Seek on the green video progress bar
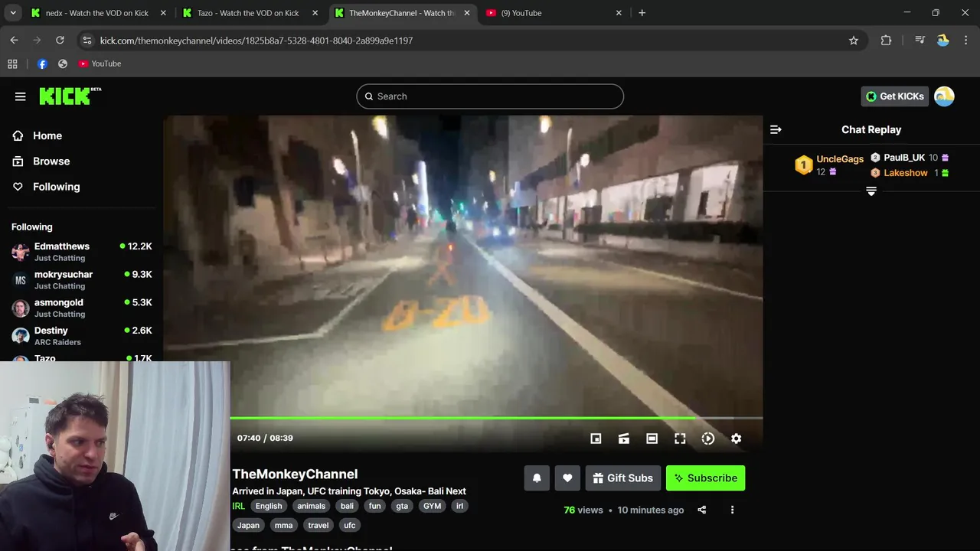 [x=496, y=419]
